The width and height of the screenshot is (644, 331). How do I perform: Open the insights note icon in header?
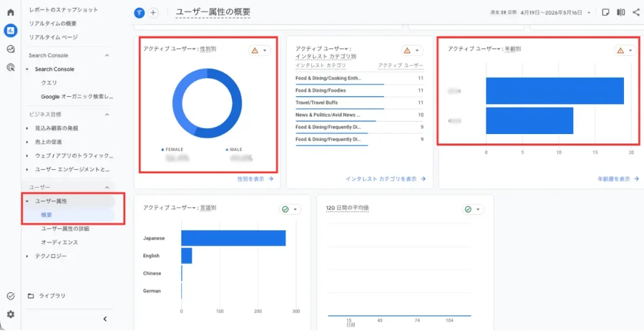[606, 13]
